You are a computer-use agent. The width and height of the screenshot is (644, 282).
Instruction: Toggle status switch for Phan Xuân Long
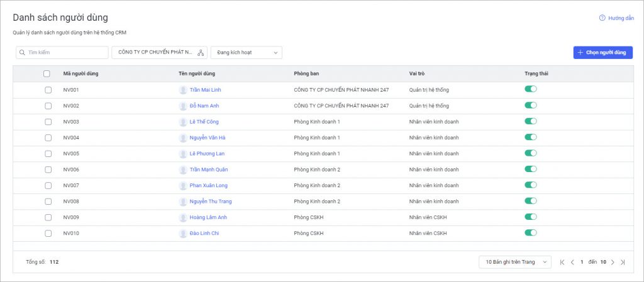tap(531, 185)
